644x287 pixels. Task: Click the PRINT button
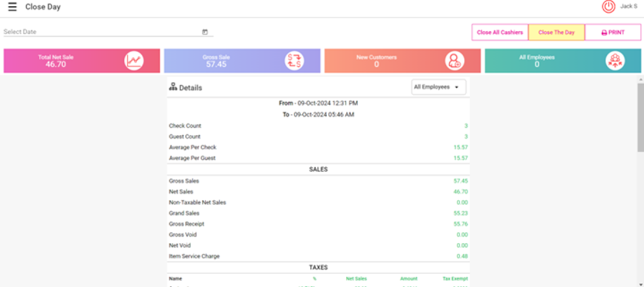point(613,33)
